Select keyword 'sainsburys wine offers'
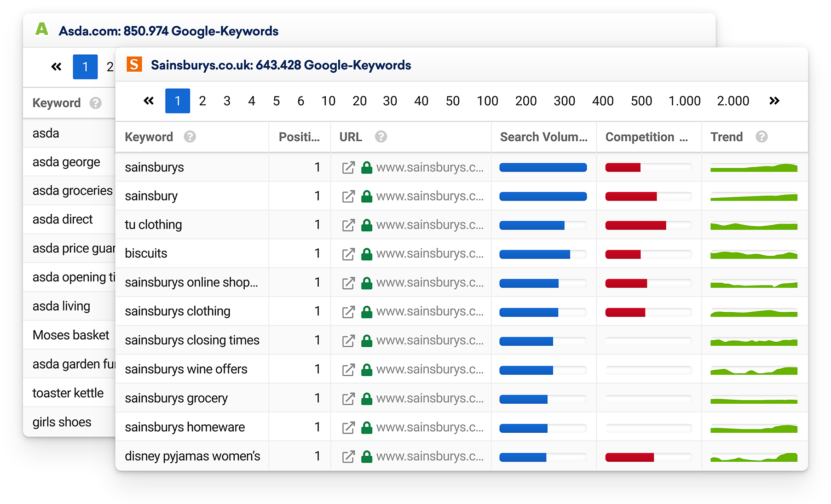This screenshot has width=831, height=504. pyautogui.click(x=186, y=369)
